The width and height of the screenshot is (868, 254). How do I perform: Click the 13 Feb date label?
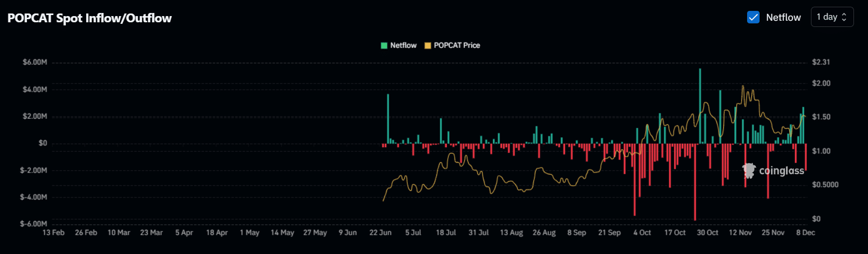click(x=53, y=232)
